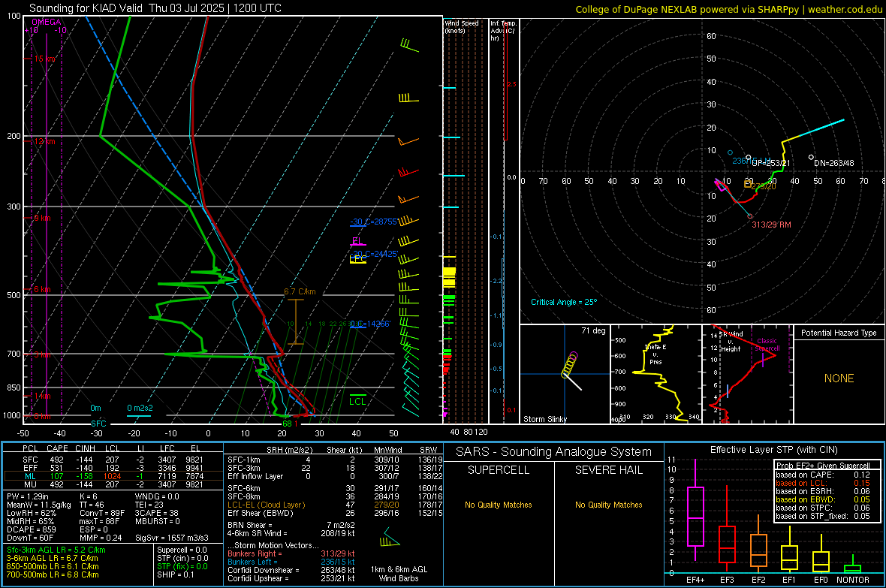
Task: Select the red '15 km' height marker
Action: click(x=44, y=59)
